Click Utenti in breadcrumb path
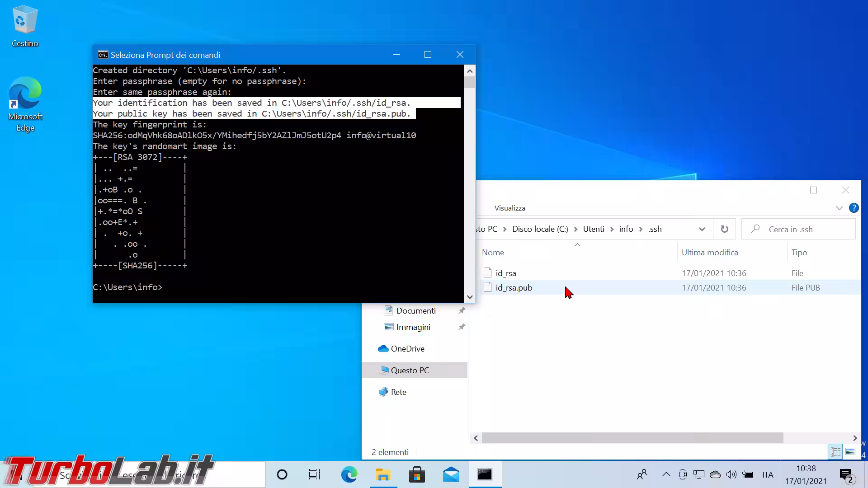Image resolution: width=868 pixels, height=488 pixels. tap(593, 229)
